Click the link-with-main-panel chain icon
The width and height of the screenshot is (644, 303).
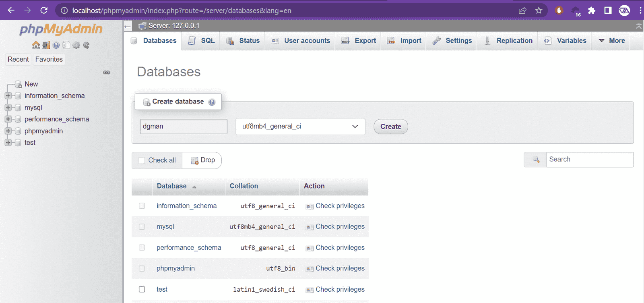[107, 73]
